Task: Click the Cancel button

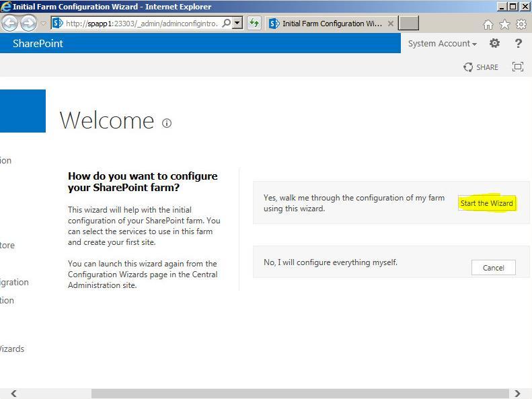Action: [493, 268]
